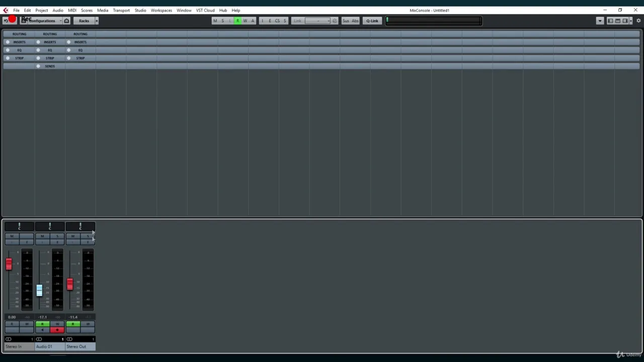Open functions menu dropdown arrow
This screenshot has height=362, width=644.
600,21
